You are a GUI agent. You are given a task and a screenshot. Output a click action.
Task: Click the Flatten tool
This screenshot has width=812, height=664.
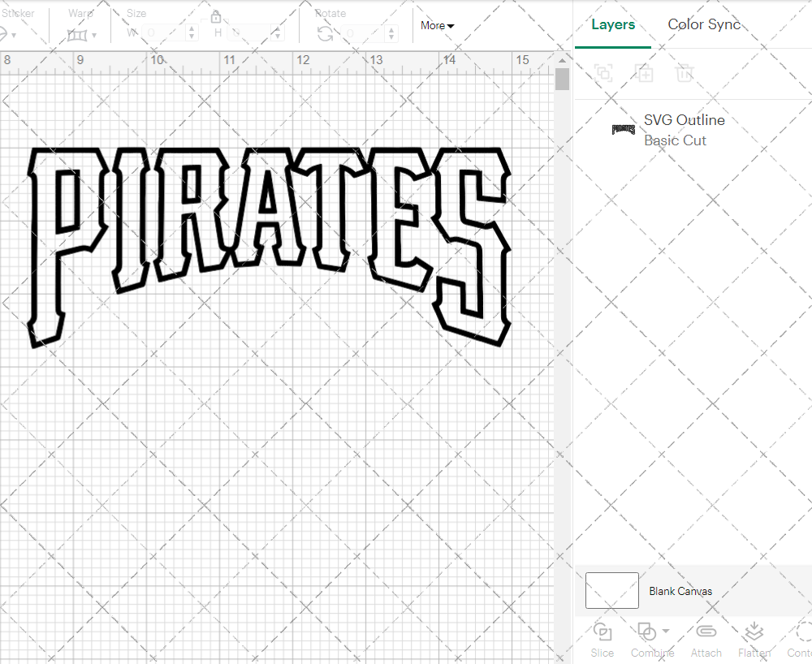click(x=754, y=640)
